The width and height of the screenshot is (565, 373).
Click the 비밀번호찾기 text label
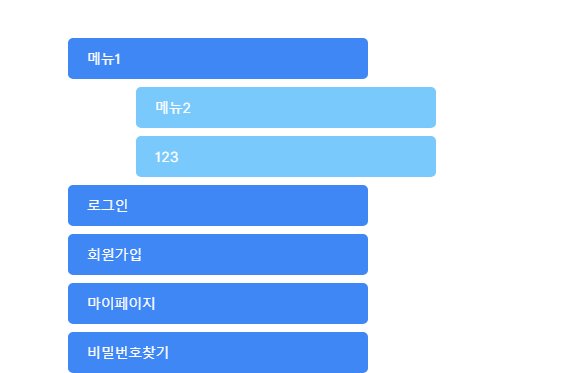(x=128, y=352)
